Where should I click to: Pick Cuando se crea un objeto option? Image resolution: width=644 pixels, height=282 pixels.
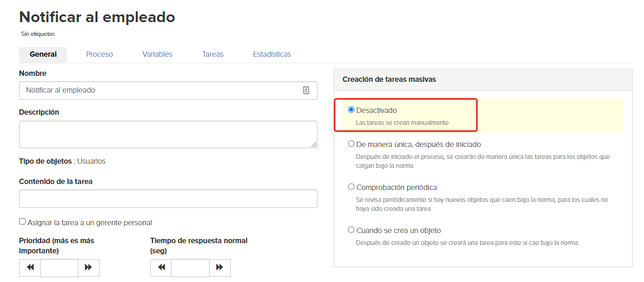click(351, 230)
